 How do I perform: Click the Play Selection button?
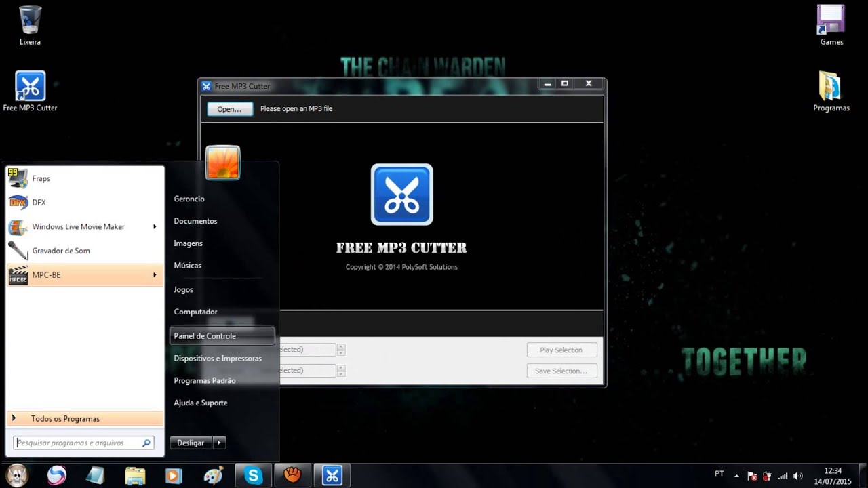561,350
